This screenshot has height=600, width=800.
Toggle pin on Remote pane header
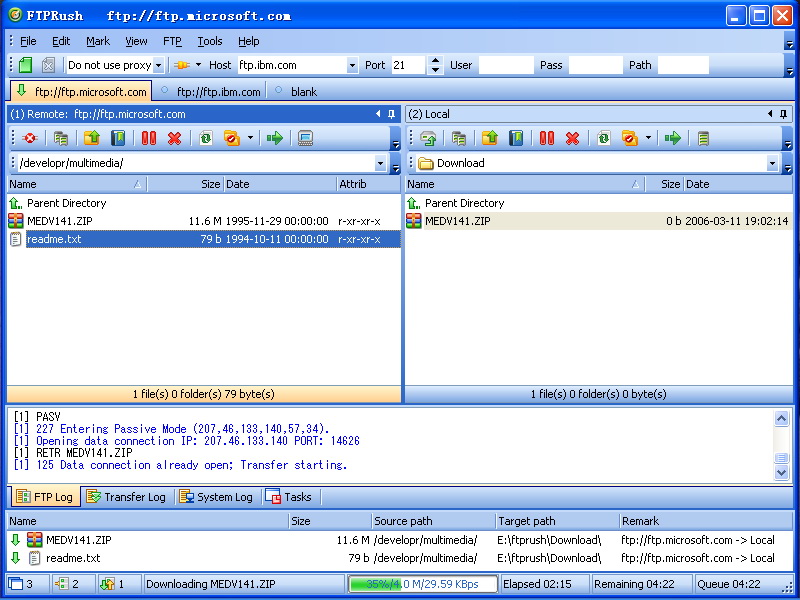pos(391,114)
